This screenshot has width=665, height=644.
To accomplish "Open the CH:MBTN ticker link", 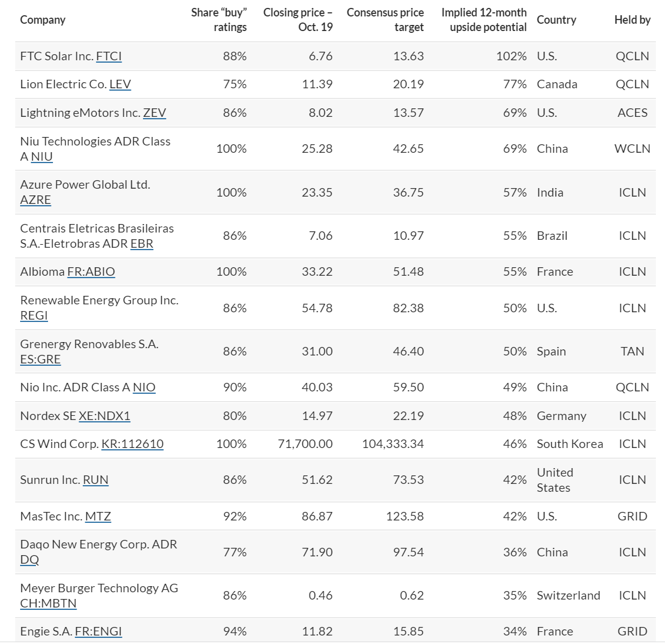I will (48, 603).
